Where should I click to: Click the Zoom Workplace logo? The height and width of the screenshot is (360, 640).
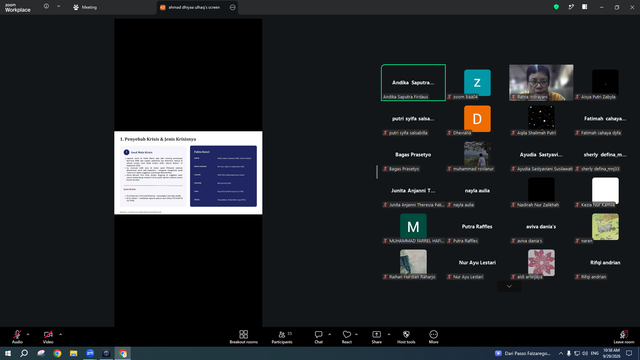(18, 7)
